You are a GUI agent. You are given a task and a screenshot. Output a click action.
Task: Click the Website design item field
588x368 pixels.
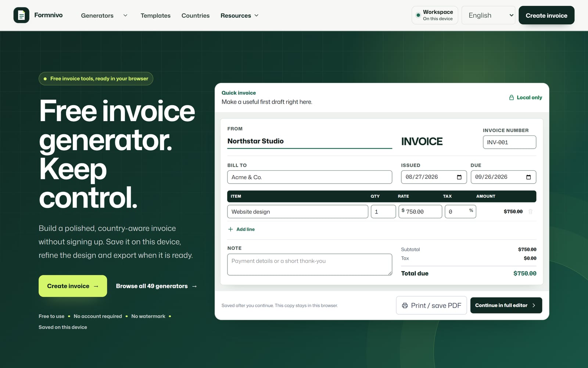pos(298,212)
